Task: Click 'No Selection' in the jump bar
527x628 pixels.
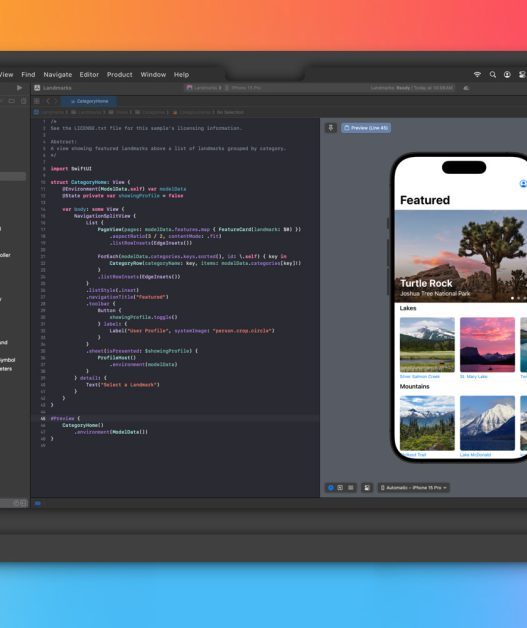Action: tap(230, 113)
